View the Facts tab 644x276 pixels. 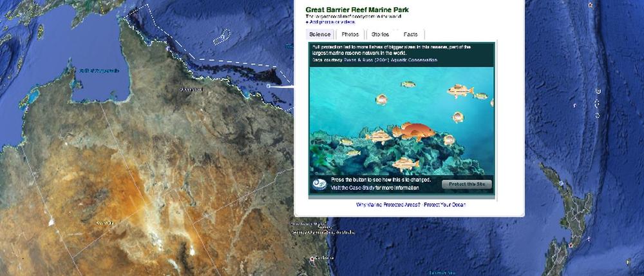tap(410, 34)
